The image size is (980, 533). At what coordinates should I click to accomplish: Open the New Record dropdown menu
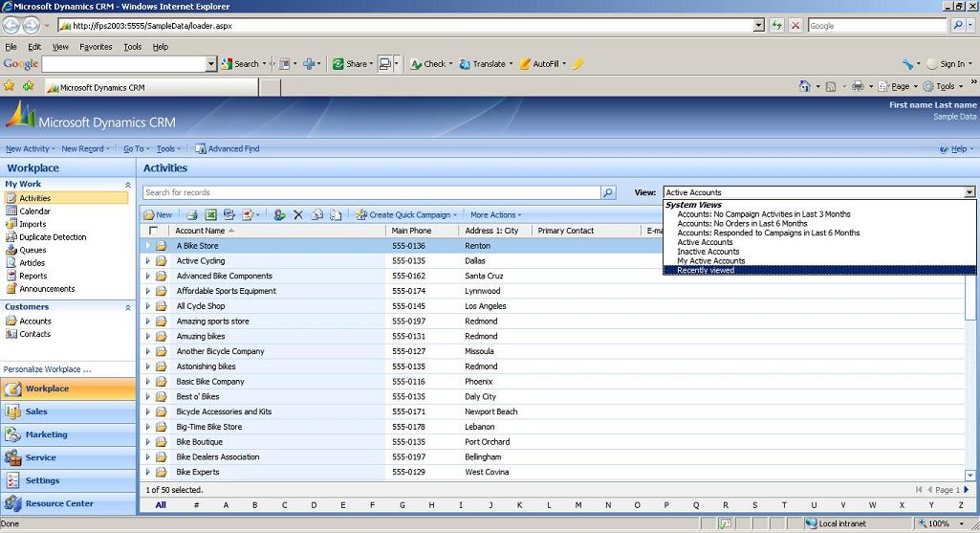(85, 149)
